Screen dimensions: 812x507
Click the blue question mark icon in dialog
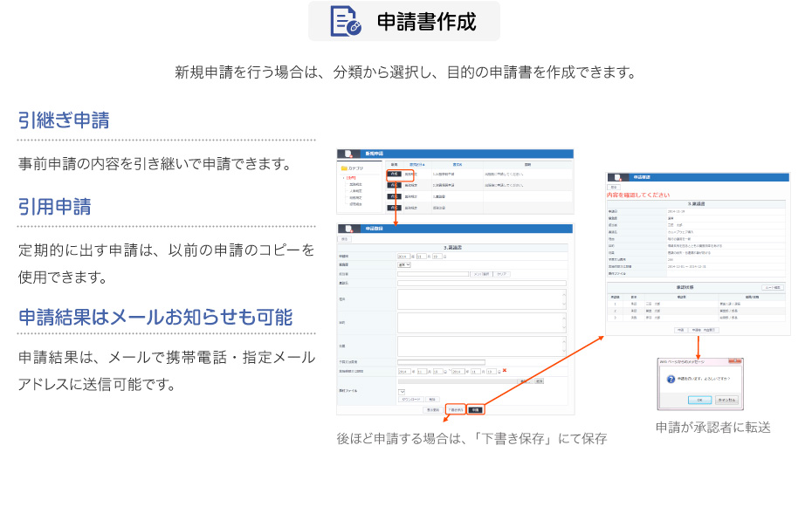coord(670,380)
